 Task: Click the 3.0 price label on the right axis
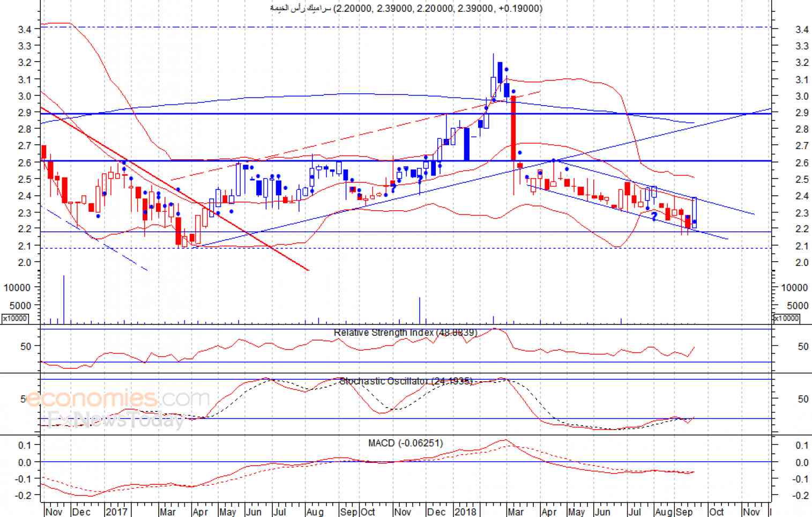[802, 96]
